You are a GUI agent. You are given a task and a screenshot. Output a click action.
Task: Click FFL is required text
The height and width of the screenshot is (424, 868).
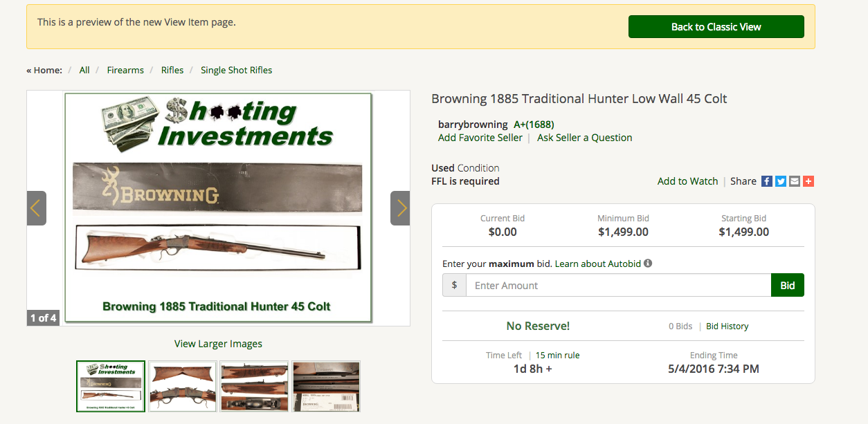[465, 181]
